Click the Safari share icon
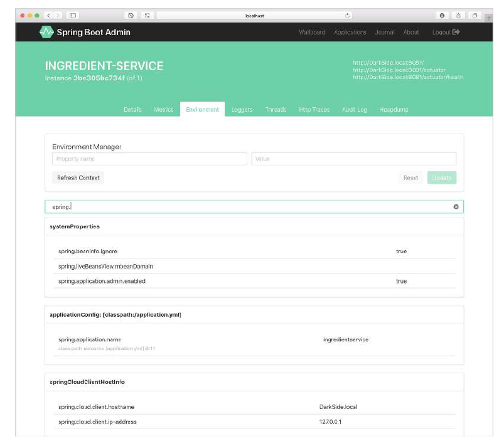 pyautogui.click(x=458, y=16)
